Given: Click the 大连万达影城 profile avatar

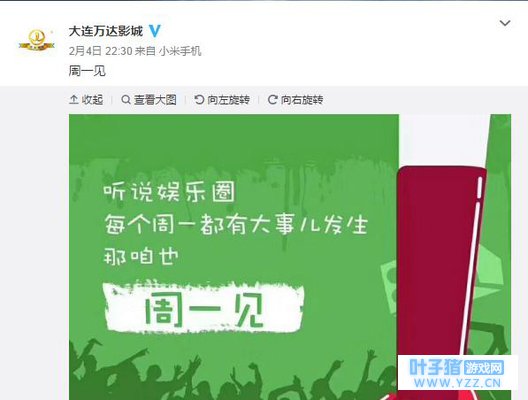Looking at the screenshot, I should coord(36,40).
